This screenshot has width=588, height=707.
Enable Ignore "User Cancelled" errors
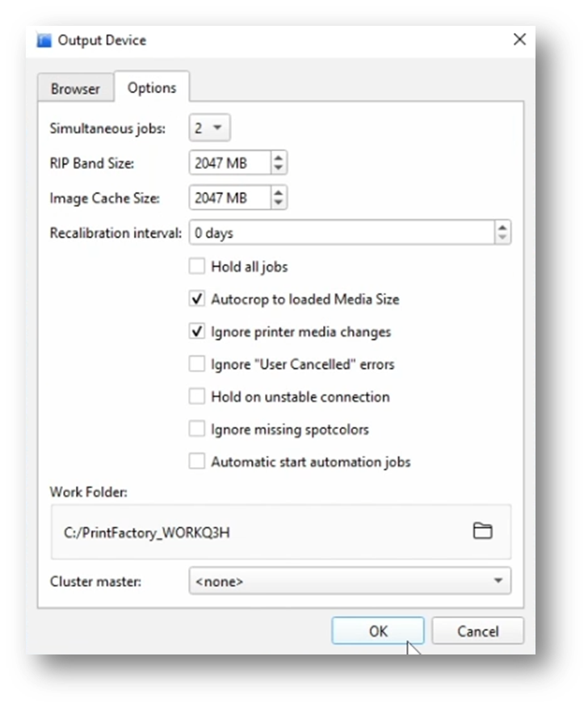(197, 364)
